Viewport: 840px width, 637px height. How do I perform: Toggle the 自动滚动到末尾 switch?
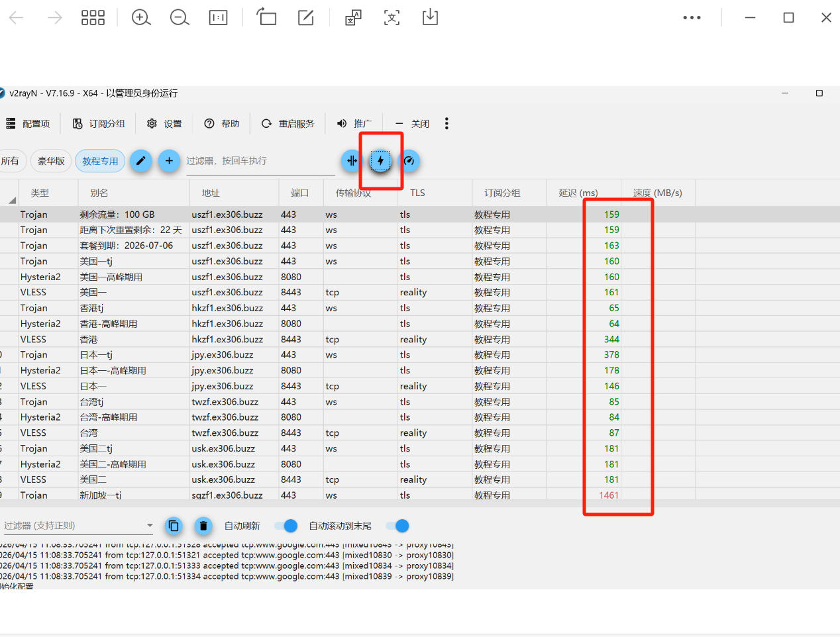(x=397, y=526)
